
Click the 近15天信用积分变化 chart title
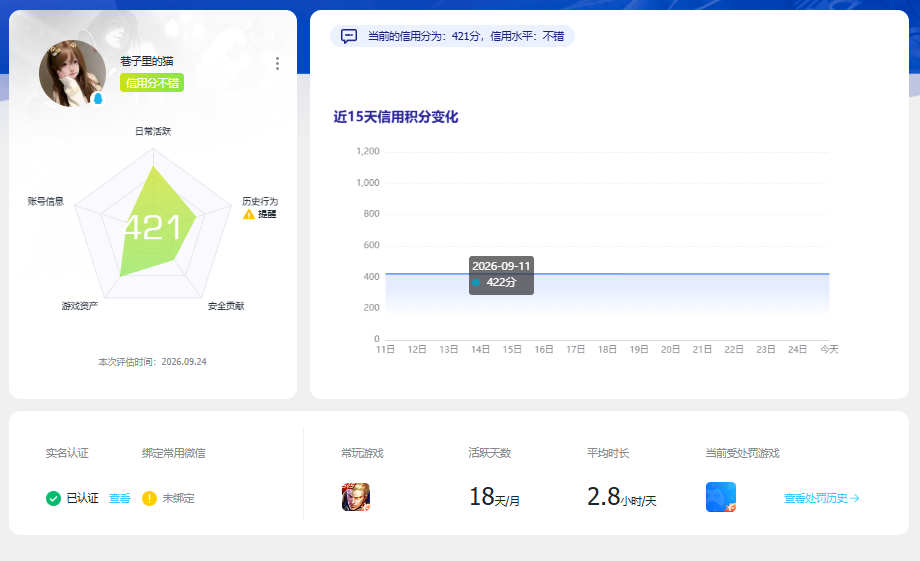click(x=396, y=117)
